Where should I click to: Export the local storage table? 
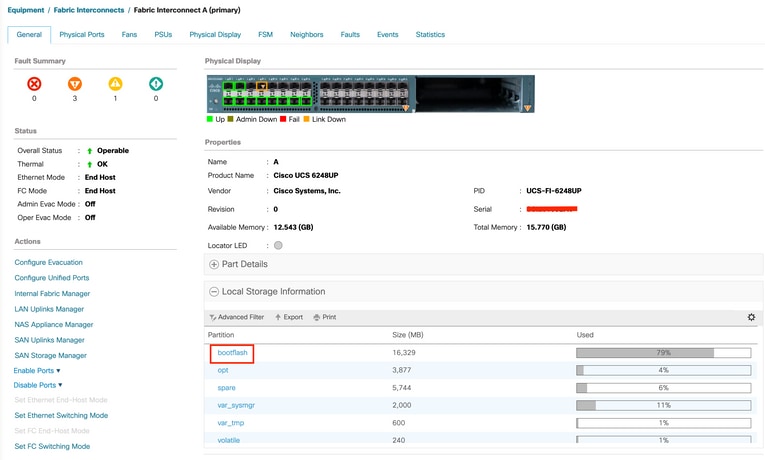[289, 317]
